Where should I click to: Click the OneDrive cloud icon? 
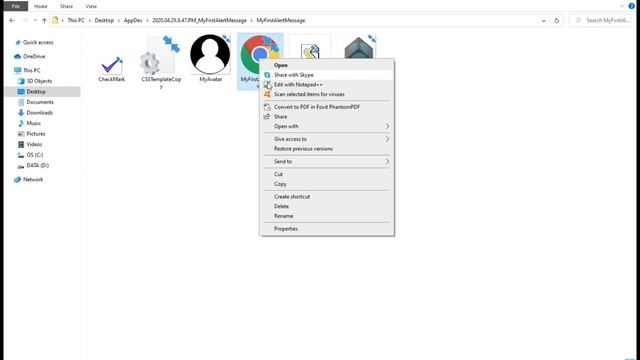18,56
